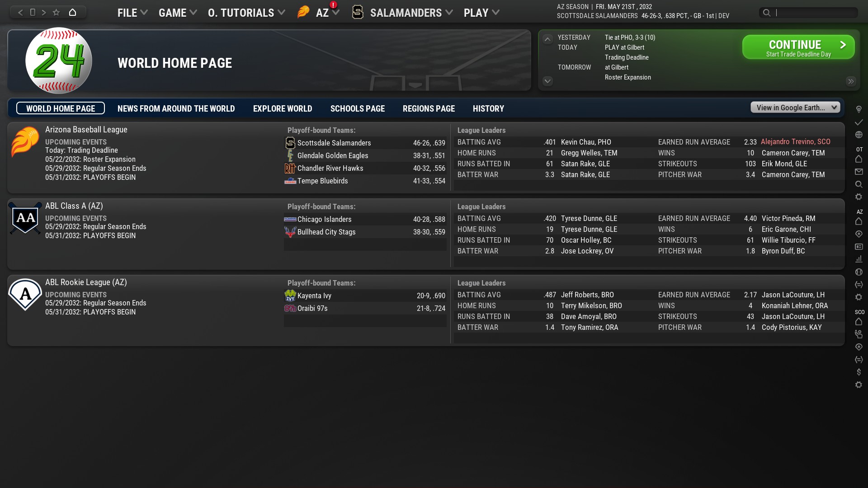868x488 pixels.
Task: Click the Chandler River Hawks team icon
Action: pos(290,168)
